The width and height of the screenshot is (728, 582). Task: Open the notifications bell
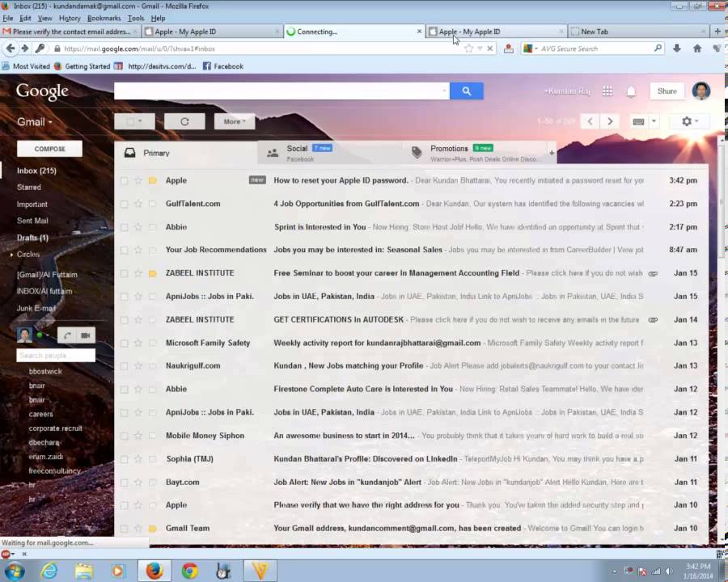click(631, 91)
